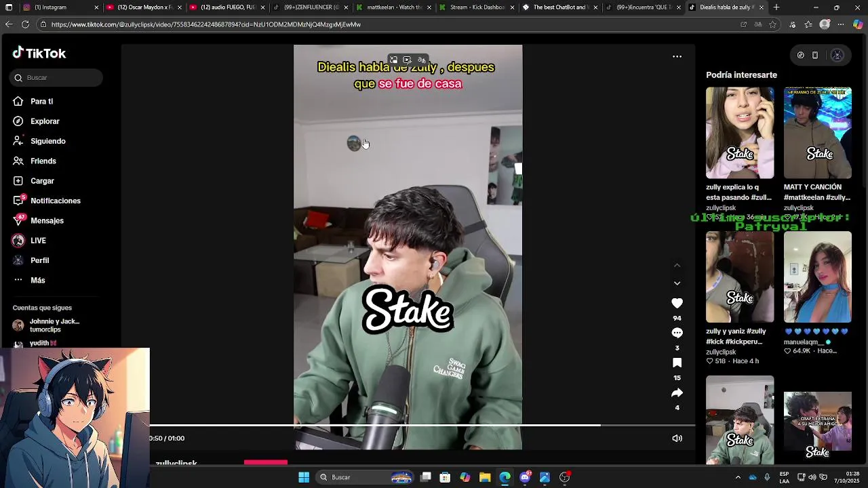The width and height of the screenshot is (868, 488).
Task: Open the video three-dot options menu
Action: (677, 56)
